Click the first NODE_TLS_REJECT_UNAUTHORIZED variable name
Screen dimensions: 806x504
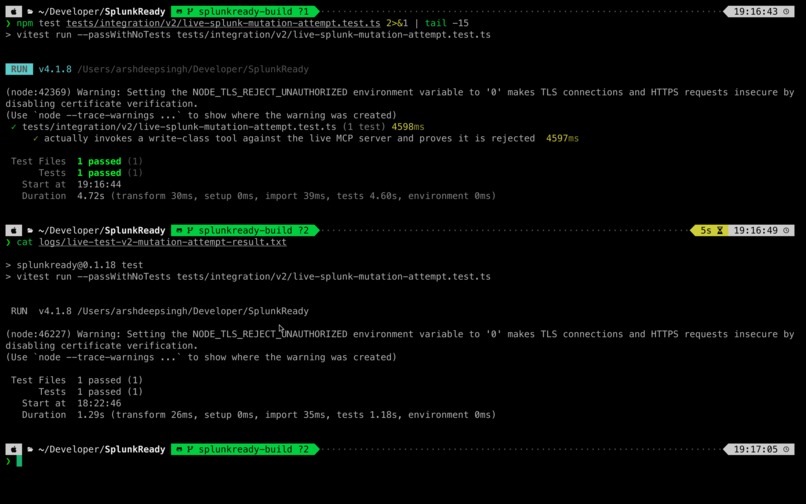(270, 93)
